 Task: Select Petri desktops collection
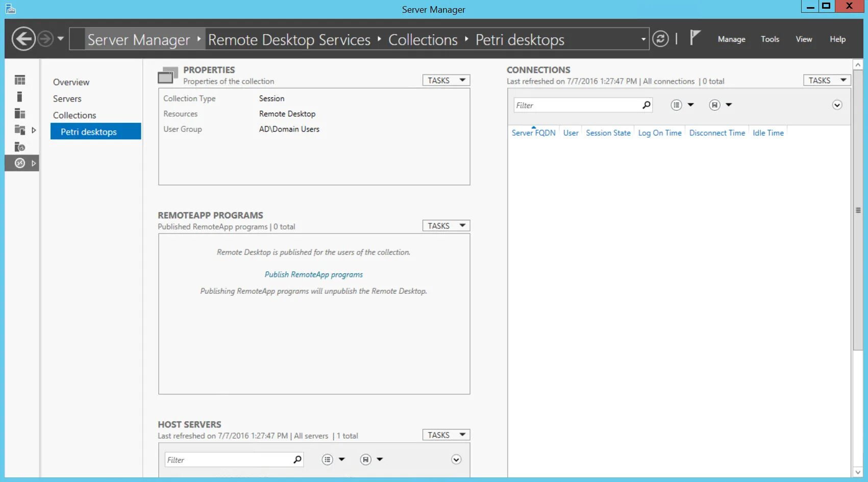95,131
